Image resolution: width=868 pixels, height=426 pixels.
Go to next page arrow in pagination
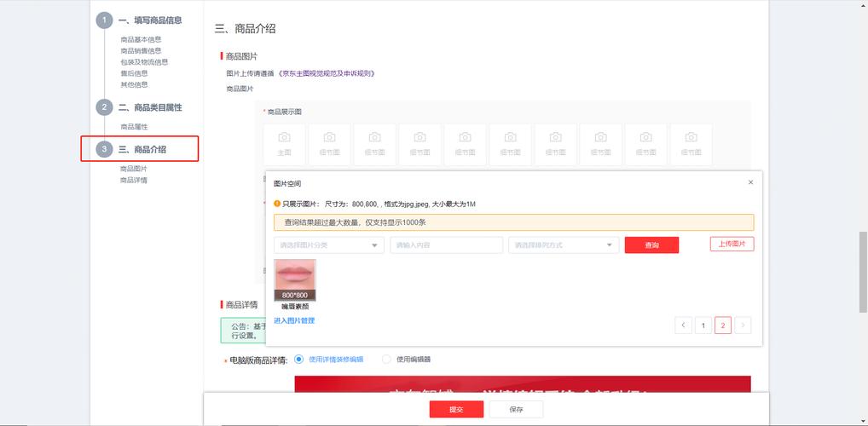743,325
